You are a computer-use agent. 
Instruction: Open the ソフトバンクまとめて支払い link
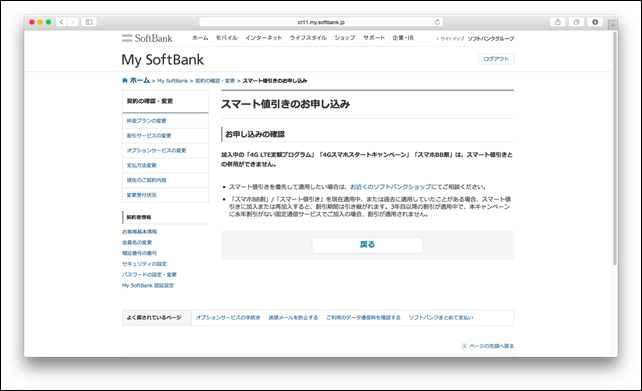[x=441, y=318]
